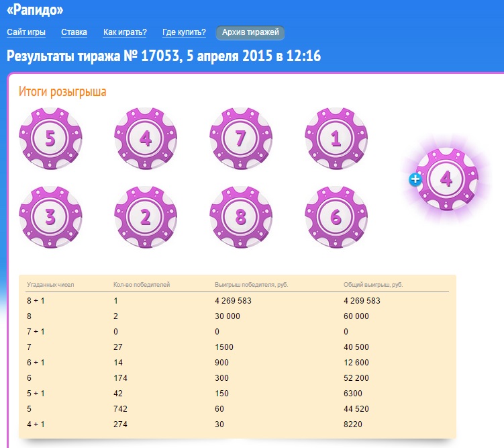Click the purple chip with number 6
504x448 pixels.
coord(336,218)
